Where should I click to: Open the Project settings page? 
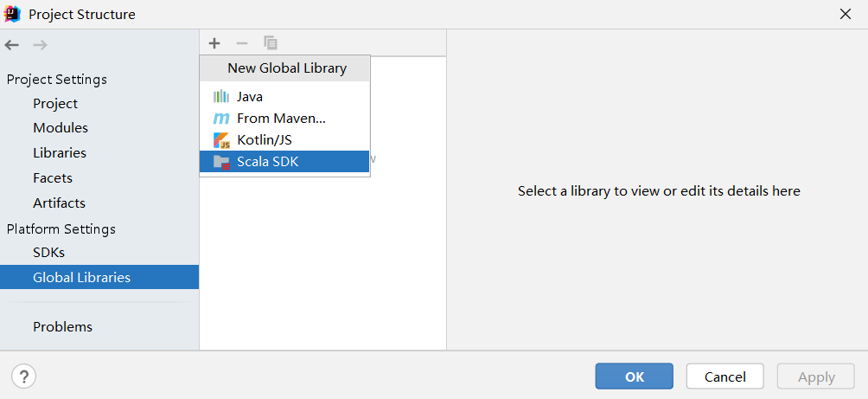coord(55,104)
